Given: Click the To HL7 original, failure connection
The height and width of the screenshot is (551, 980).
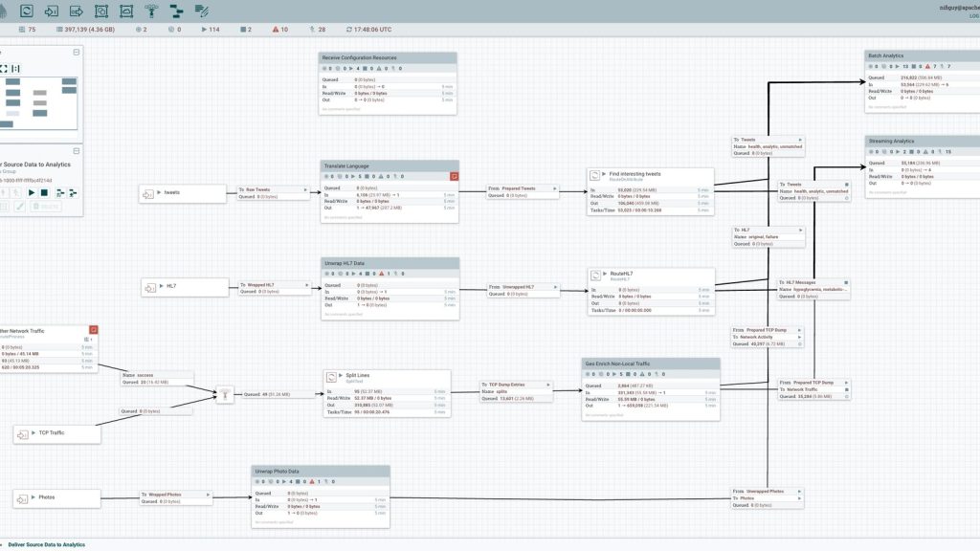Looking at the screenshot, I should [768, 237].
